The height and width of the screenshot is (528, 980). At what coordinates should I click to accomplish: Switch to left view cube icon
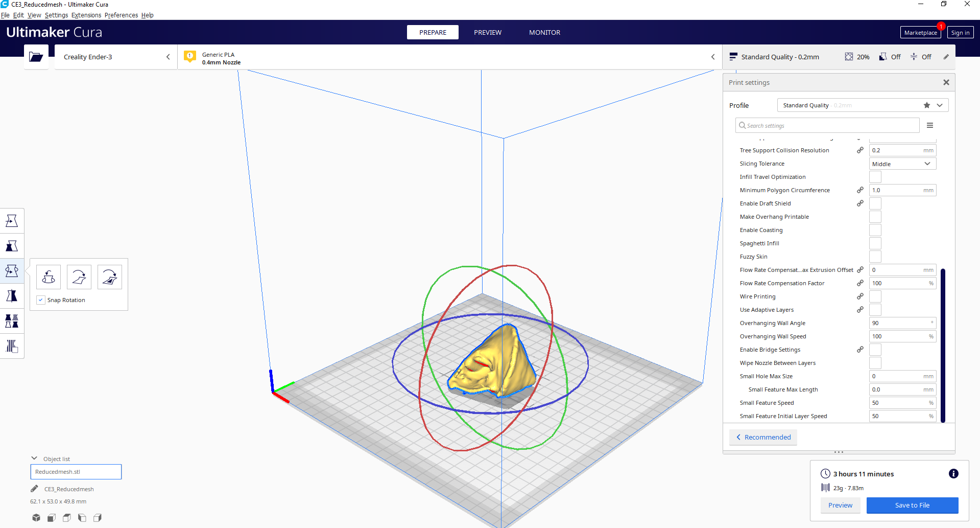82,518
